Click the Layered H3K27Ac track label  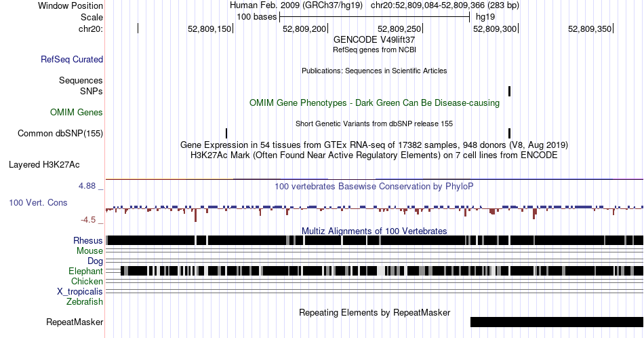tap(44, 164)
